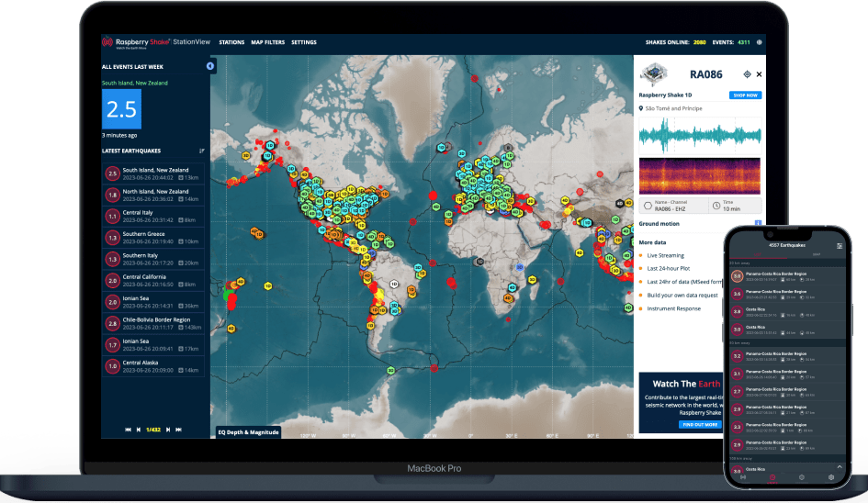The height and width of the screenshot is (503, 868).
Task: Select the North Island, New Zealand earthquake row
Action: coord(153,195)
